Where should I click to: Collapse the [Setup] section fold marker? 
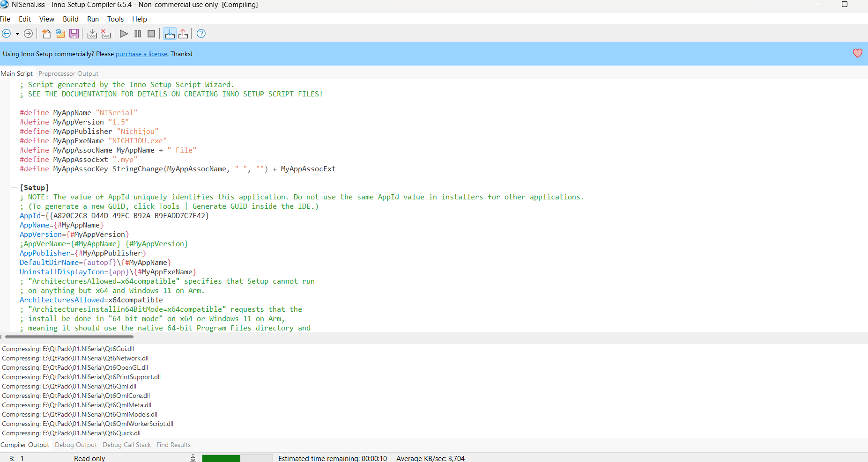click(14, 187)
